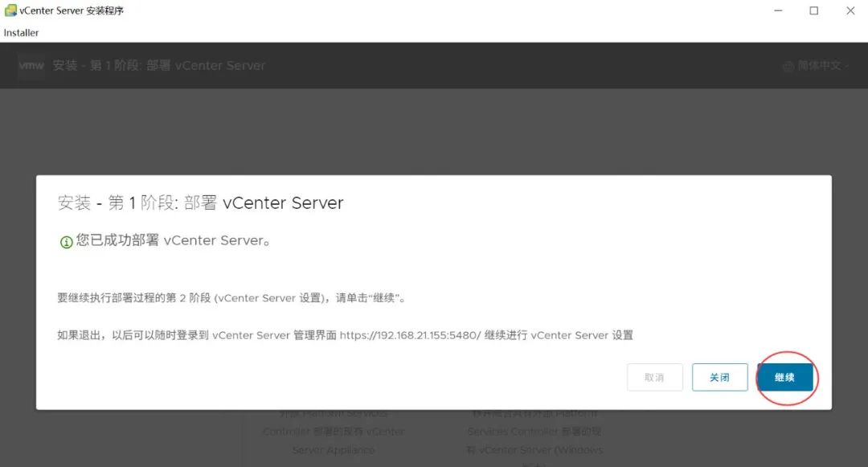This screenshot has width=868, height=467.
Task: Click the vCenter Server installer title-bar icon
Action: point(10,10)
